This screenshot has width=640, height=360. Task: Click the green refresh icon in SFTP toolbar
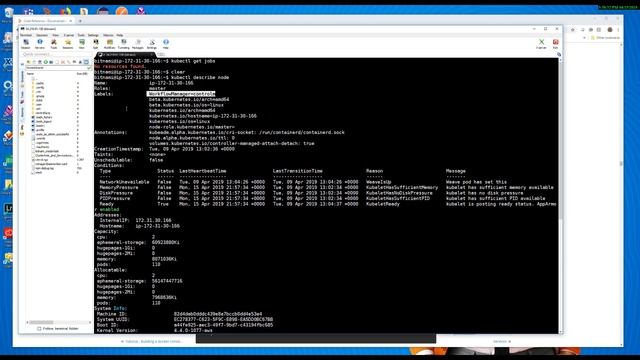click(x=45, y=62)
